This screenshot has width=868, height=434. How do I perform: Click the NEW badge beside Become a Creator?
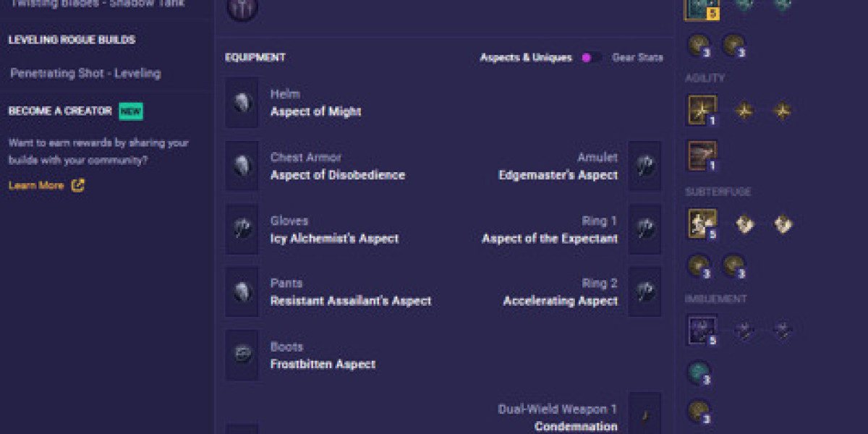click(131, 111)
